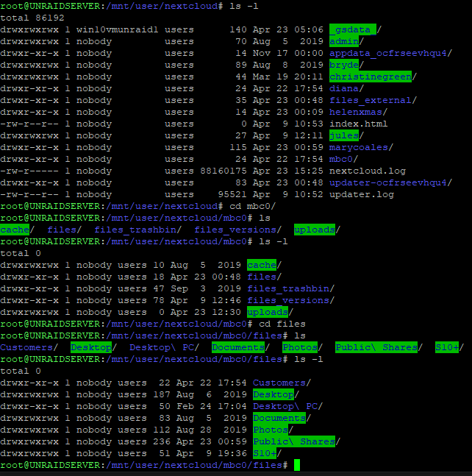This screenshot has width=472, height=476.
Task: Select the 'total 86192' line
Action: (x=32, y=18)
